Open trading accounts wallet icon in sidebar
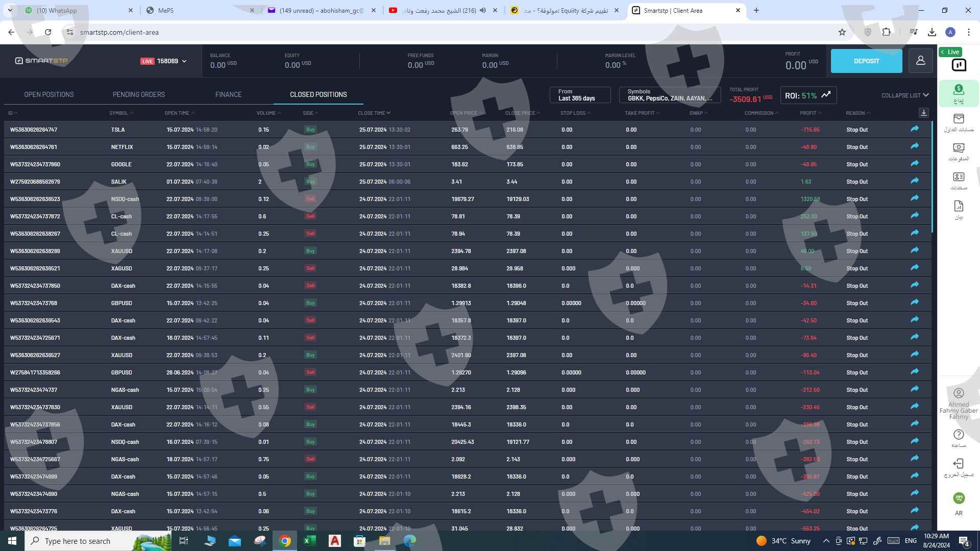The width and height of the screenshot is (980, 551). [958, 119]
